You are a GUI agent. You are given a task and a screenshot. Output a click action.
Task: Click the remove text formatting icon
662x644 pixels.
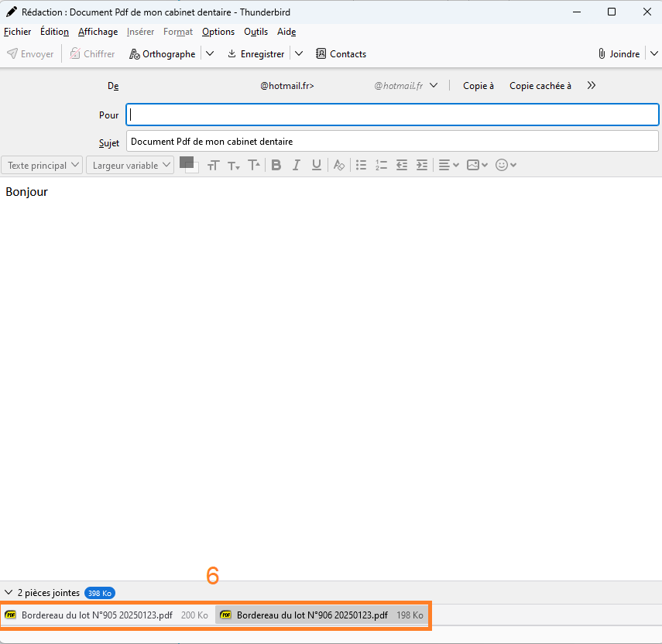[338, 165]
